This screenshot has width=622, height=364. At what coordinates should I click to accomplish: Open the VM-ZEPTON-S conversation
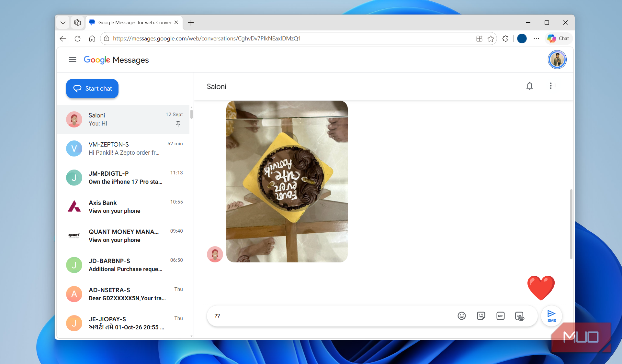pos(123,149)
